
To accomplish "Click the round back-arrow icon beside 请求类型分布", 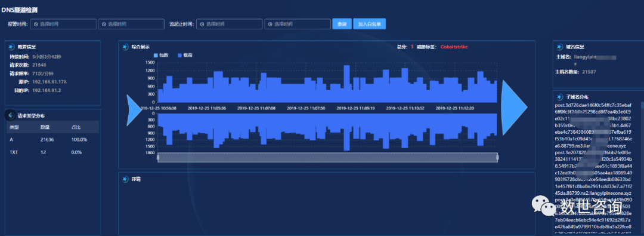I will (x=10, y=116).
